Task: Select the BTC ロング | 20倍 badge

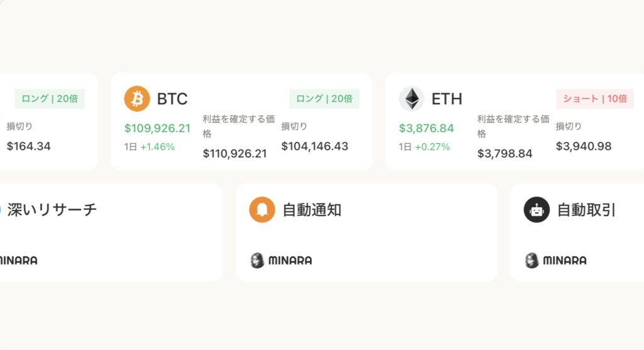Action: point(324,99)
